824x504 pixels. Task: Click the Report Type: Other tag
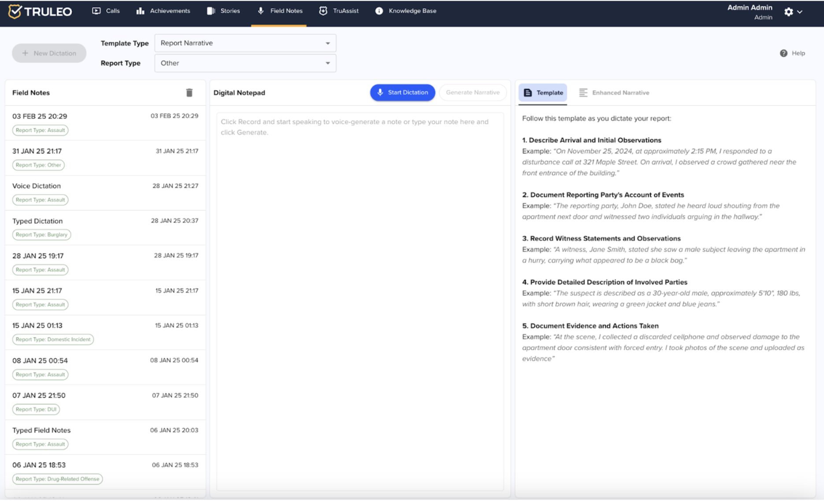[x=38, y=165]
